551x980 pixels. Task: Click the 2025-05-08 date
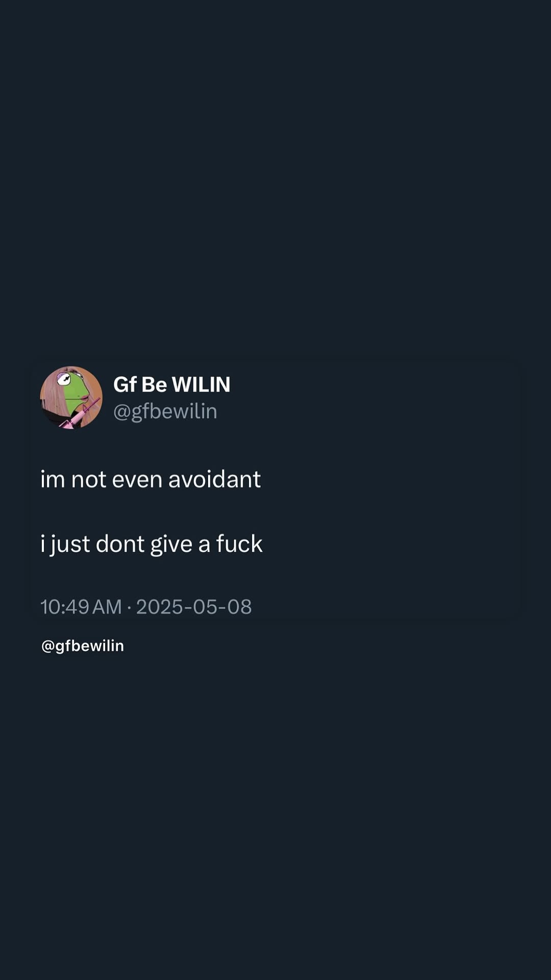tap(194, 607)
